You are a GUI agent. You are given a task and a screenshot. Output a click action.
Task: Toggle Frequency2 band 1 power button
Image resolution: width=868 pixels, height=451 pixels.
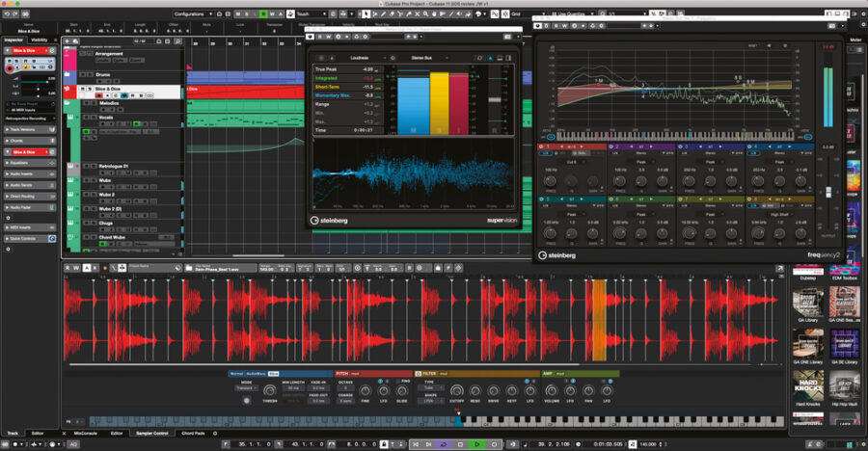(541, 146)
